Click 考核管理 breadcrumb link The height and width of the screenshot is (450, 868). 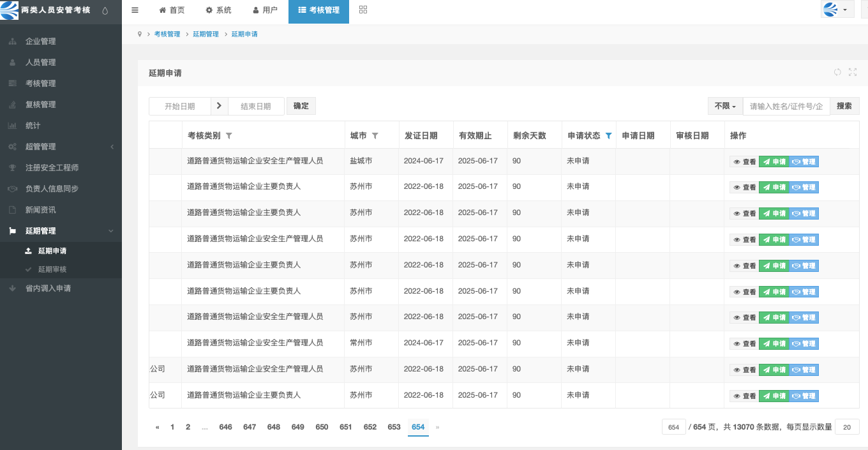(167, 34)
